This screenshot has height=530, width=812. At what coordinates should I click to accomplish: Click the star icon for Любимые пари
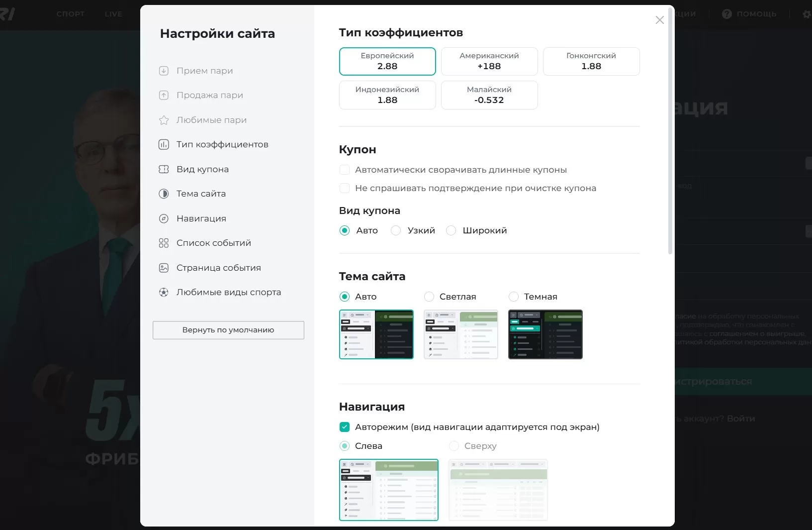point(164,120)
